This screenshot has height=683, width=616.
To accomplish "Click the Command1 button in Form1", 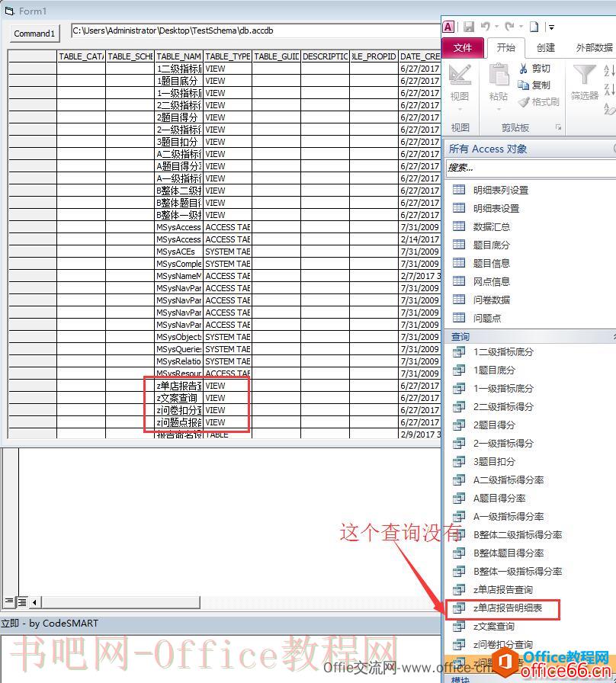I will (34, 34).
